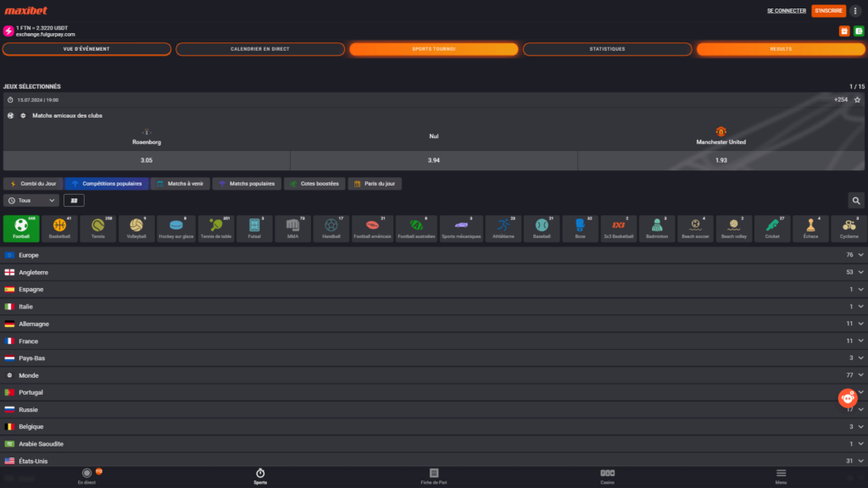Viewport: 868px width, 488px height.
Task: Open the green wallet icon
Action: [x=859, y=31]
